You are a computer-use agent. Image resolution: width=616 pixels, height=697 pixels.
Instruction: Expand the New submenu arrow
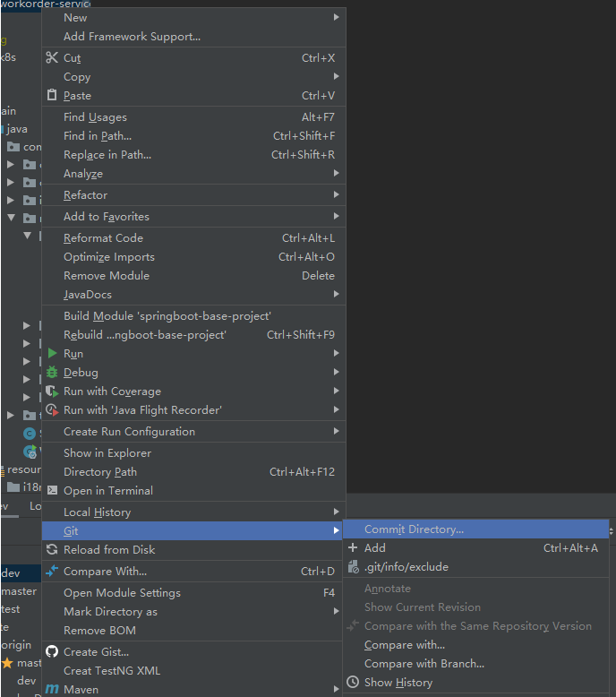tap(337, 17)
